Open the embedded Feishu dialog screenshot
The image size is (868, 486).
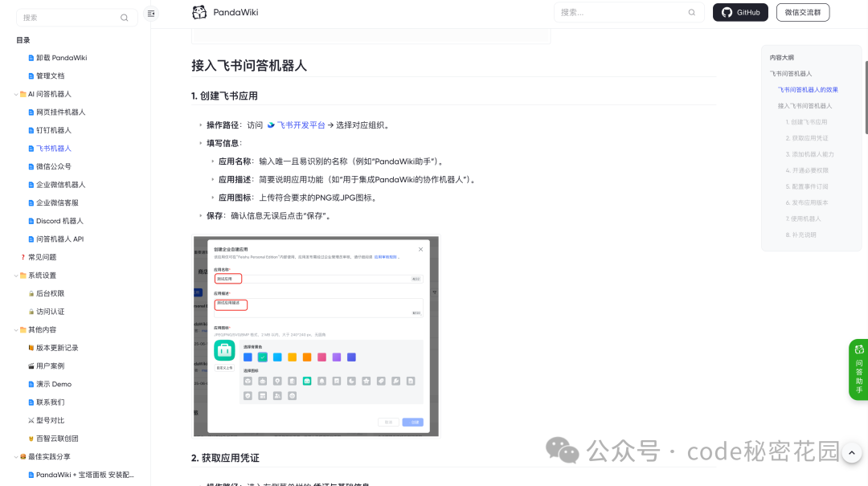coord(316,336)
